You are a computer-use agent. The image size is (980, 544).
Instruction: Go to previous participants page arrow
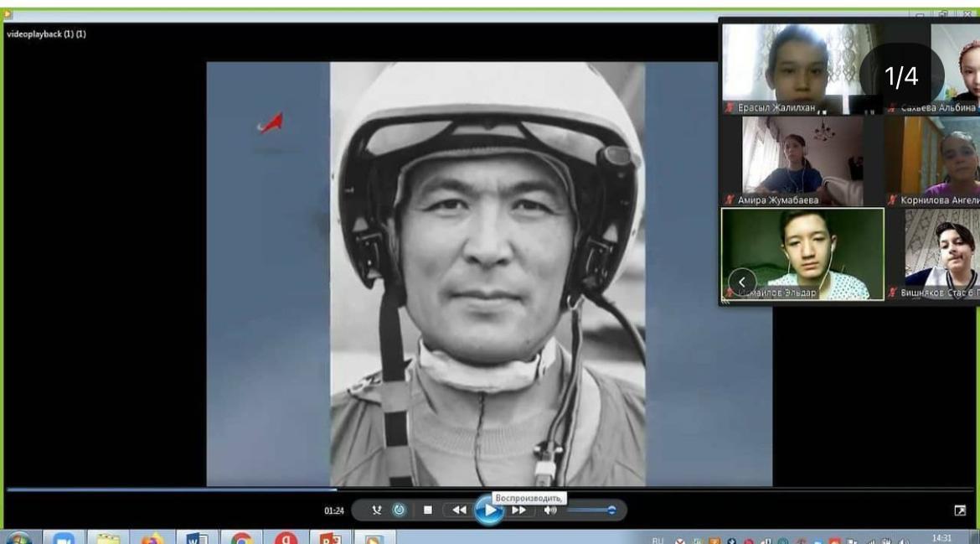click(x=741, y=282)
